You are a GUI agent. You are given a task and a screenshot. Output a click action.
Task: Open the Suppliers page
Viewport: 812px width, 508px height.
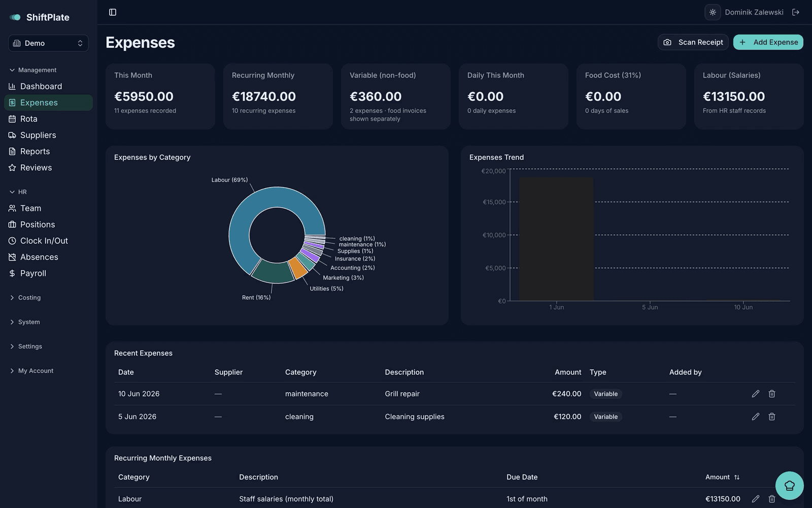tap(48, 135)
